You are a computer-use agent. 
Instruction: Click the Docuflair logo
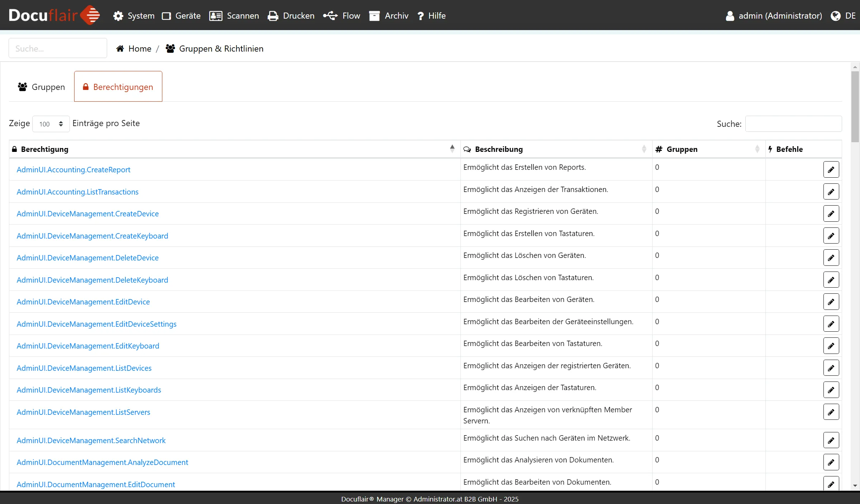(54, 15)
